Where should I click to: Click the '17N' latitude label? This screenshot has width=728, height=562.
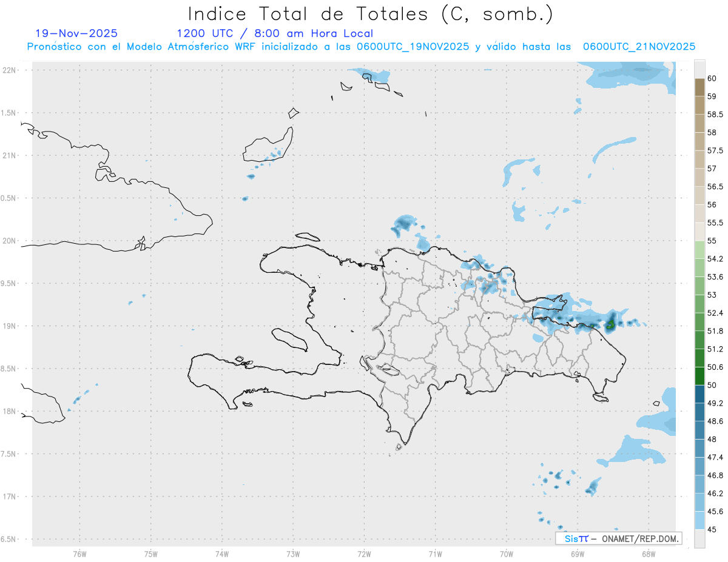(10, 496)
